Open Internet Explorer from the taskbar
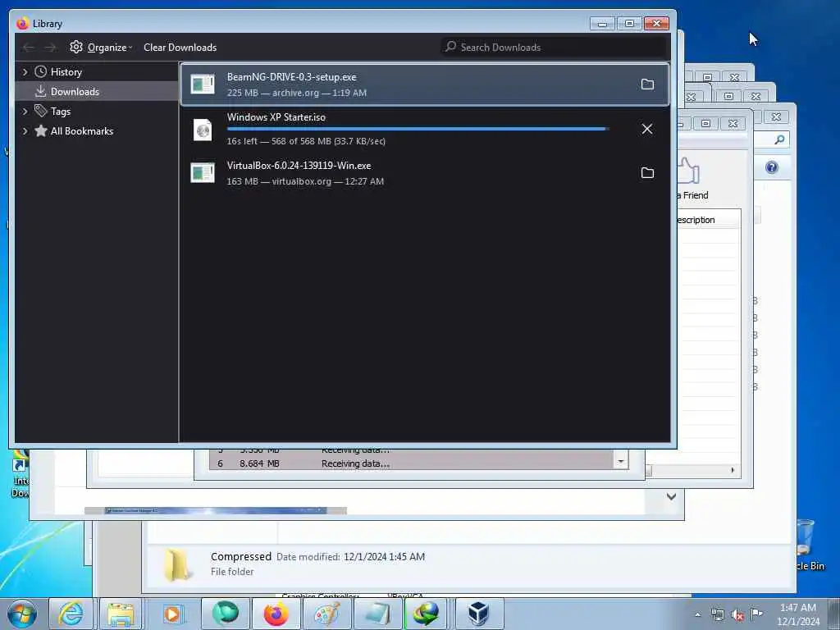840x630 pixels. pyautogui.click(x=71, y=614)
